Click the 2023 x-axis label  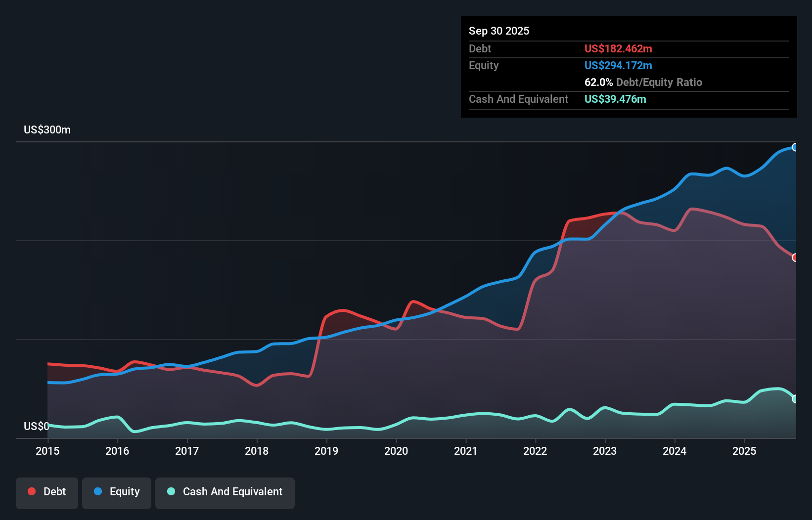click(x=605, y=451)
